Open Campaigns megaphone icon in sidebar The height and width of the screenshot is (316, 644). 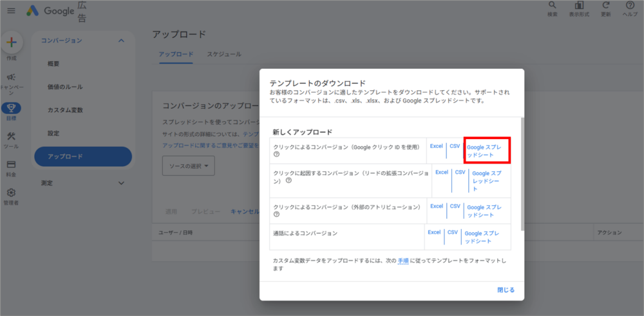point(11,77)
